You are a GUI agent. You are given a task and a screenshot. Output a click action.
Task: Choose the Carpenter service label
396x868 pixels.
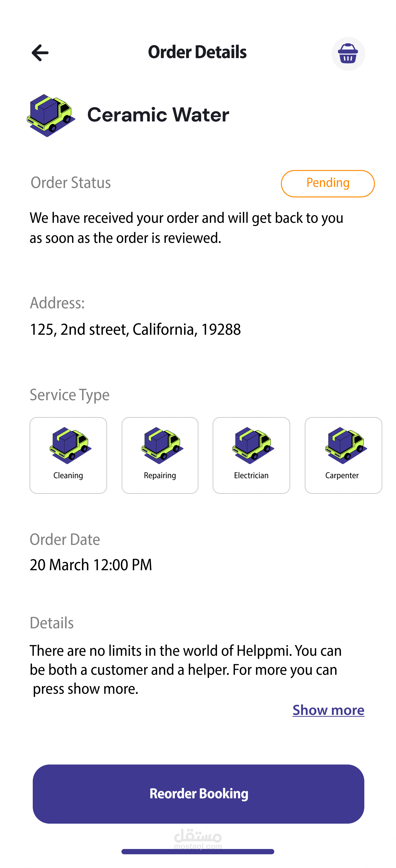[x=342, y=475]
